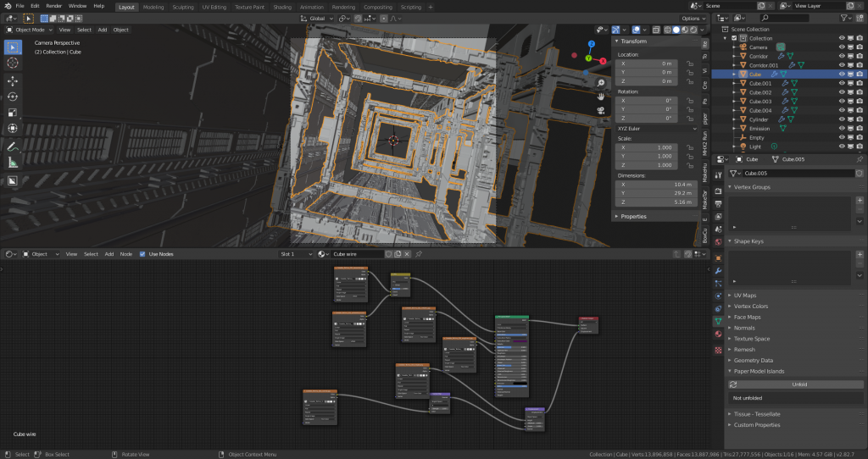Click the pan hand viewport gizmo
This screenshot has height=459, width=868.
pos(601,97)
